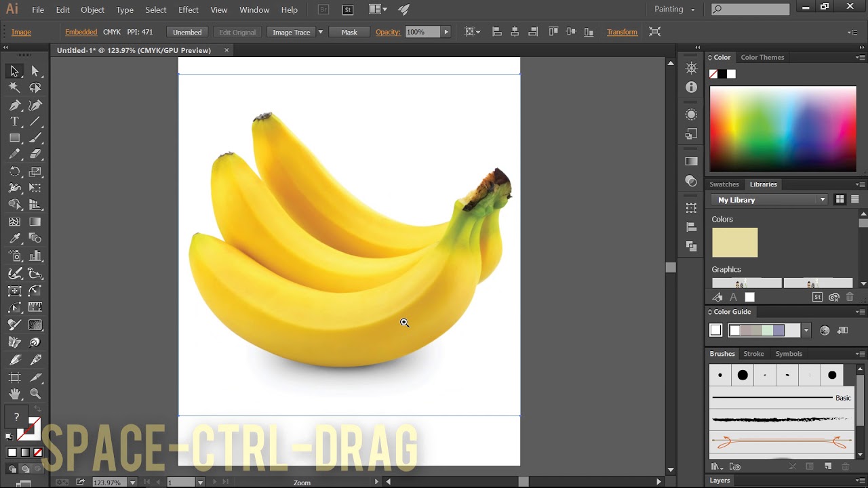Viewport: 868px width, 488px height.
Task: Switch Libraries panel to grid view
Action: 840,199
